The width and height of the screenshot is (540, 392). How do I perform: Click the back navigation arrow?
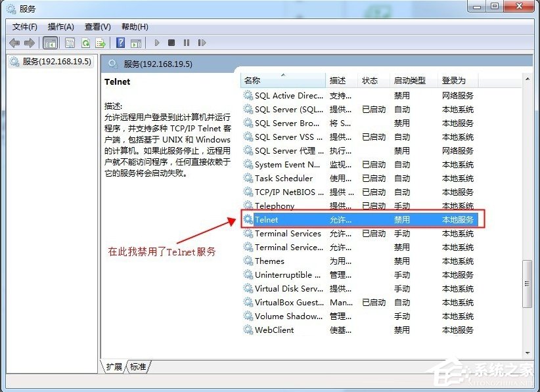(x=14, y=43)
